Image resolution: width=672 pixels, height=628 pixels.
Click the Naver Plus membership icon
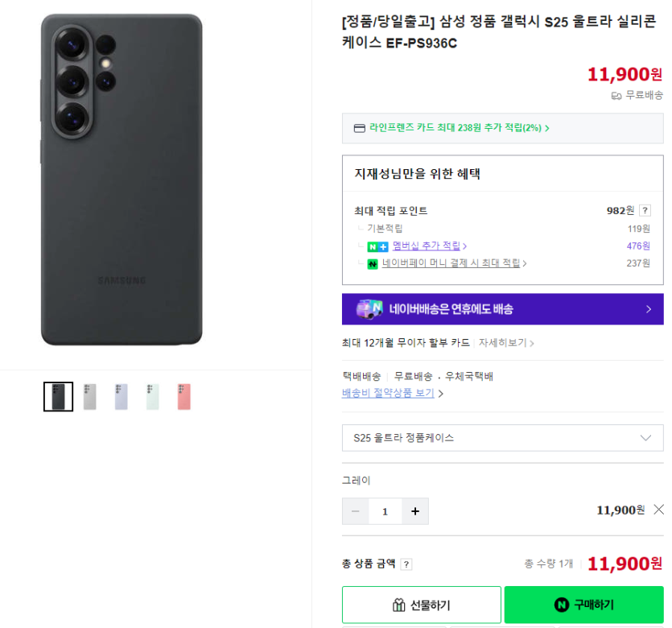377,246
